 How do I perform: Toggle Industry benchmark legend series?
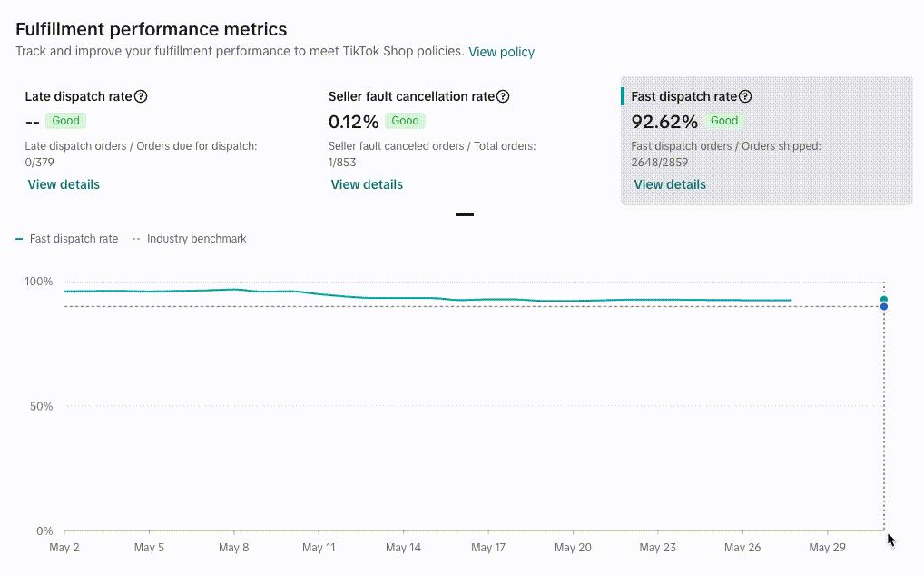(x=189, y=239)
